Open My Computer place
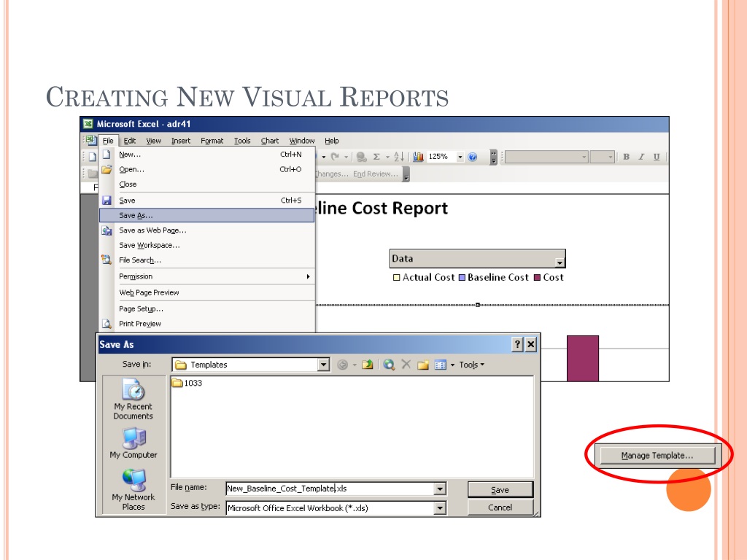 click(x=133, y=443)
